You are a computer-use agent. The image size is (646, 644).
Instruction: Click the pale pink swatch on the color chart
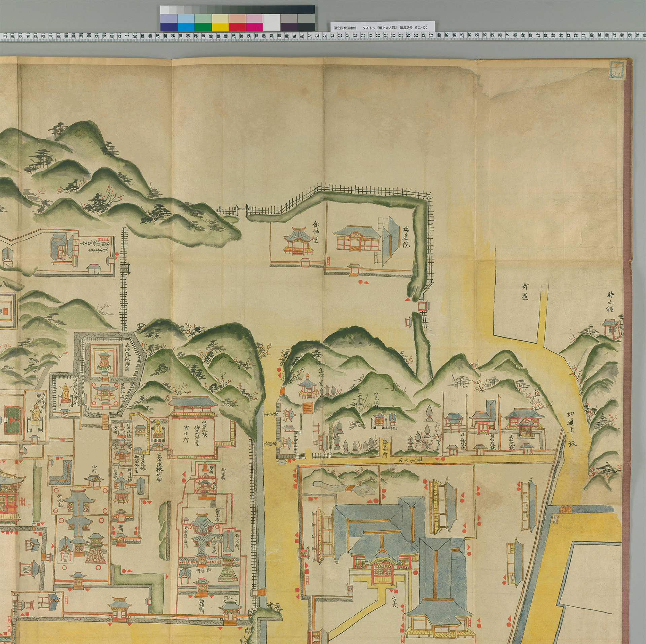(x=255, y=18)
